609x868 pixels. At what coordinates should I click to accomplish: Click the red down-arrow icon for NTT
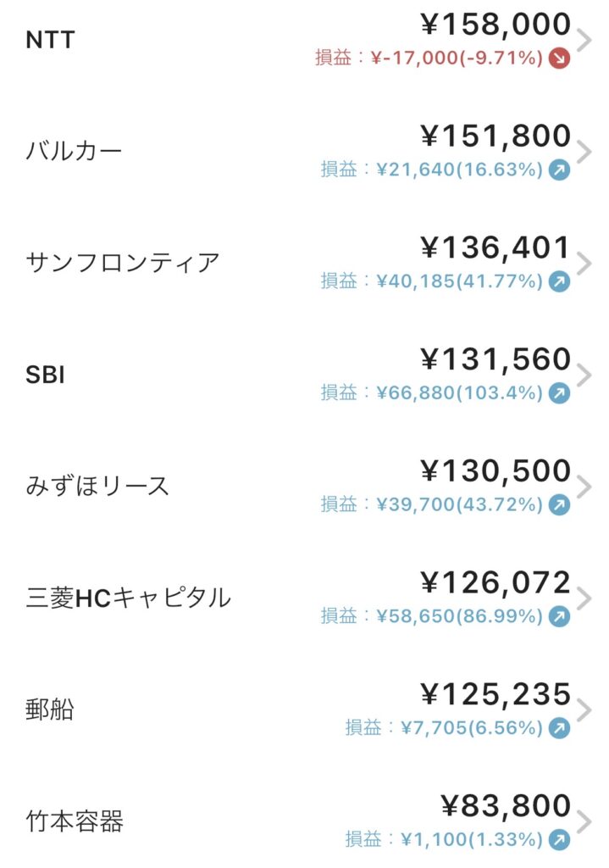pos(559,58)
